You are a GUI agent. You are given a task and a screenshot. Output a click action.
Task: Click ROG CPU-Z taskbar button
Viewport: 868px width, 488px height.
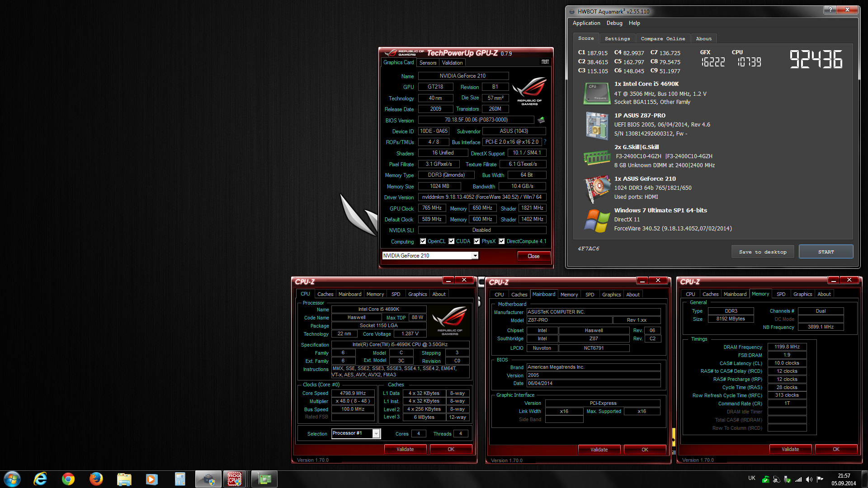click(235, 479)
